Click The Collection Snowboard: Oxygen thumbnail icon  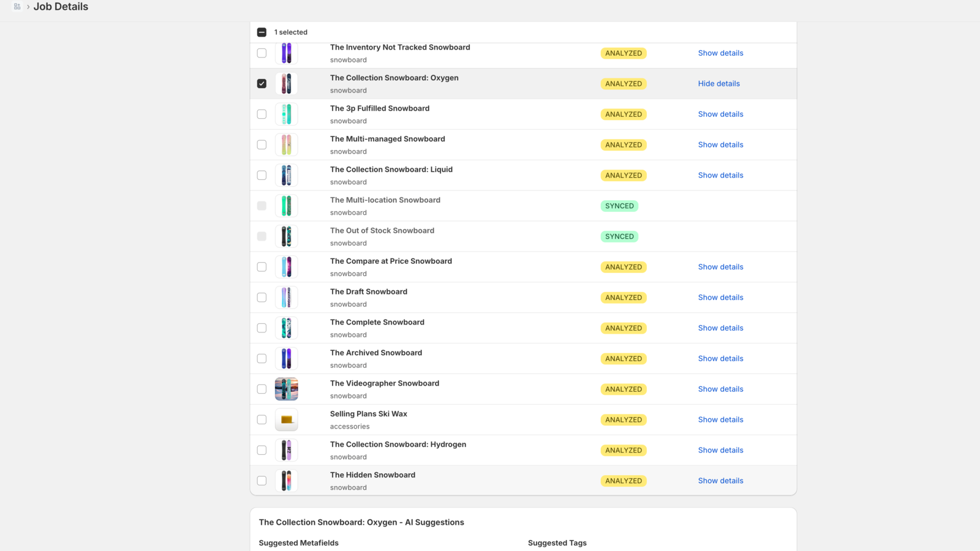click(286, 84)
